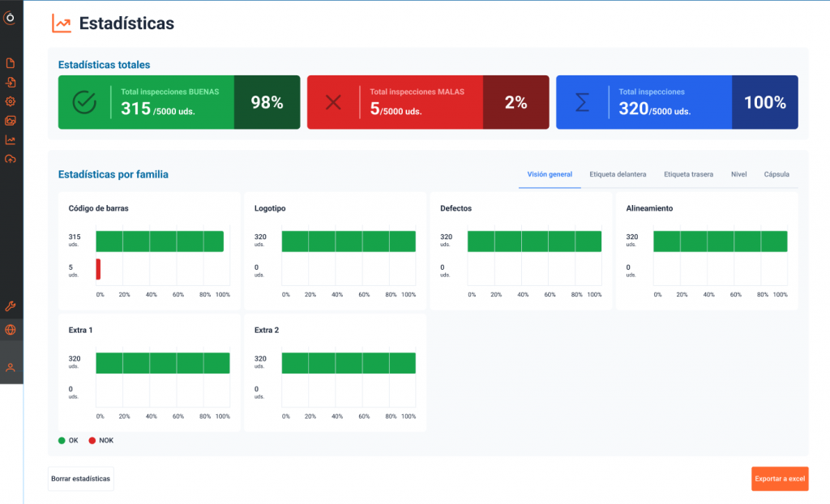The height and width of the screenshot is (504, 830).
Task: Click the app logo in sidebar
Action: click(x=11, y=18)
